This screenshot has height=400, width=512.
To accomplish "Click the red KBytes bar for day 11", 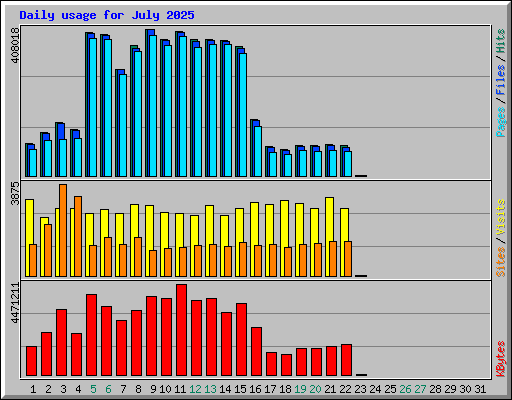I will point(182,330).
